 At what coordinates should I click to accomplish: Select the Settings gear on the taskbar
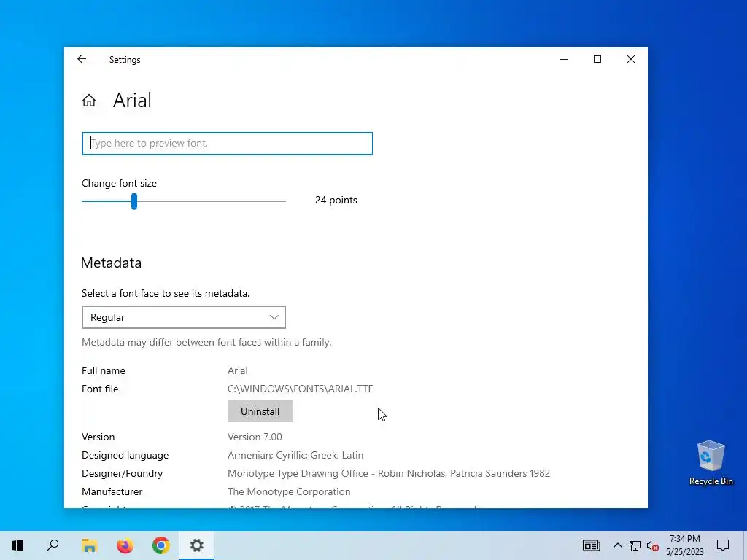197,545
